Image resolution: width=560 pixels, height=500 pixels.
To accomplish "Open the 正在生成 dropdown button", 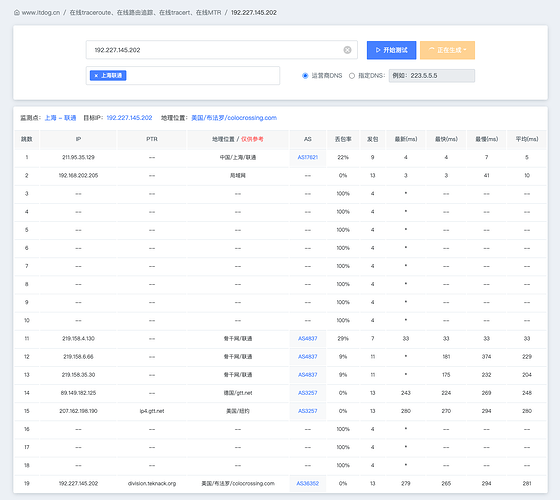I will [x=448, y=50].
